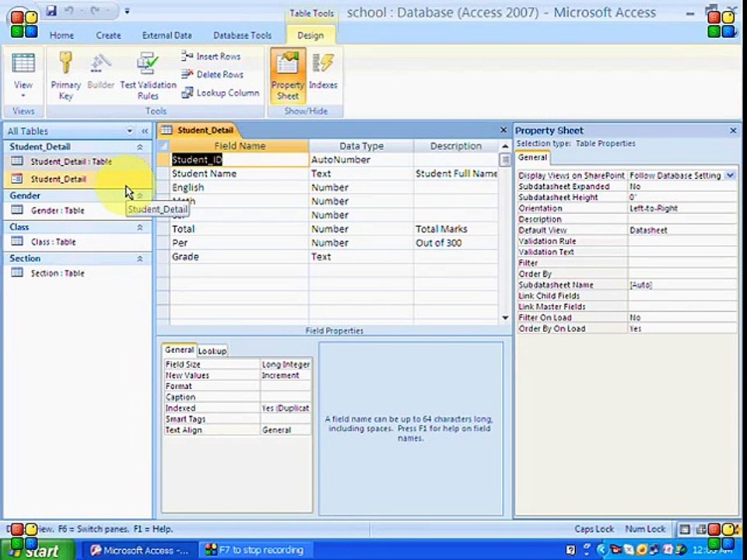Click the Text Align General value
The image size is (747, 560).
coord(286,430)
